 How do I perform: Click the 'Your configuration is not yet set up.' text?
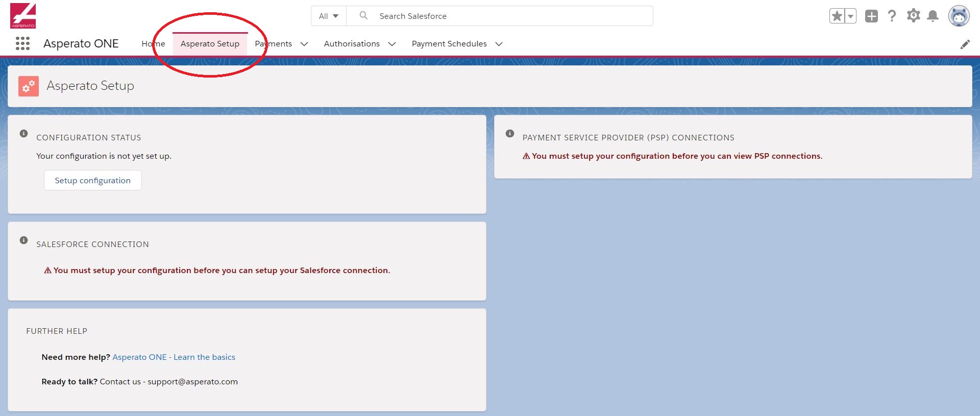coord(104,156)
